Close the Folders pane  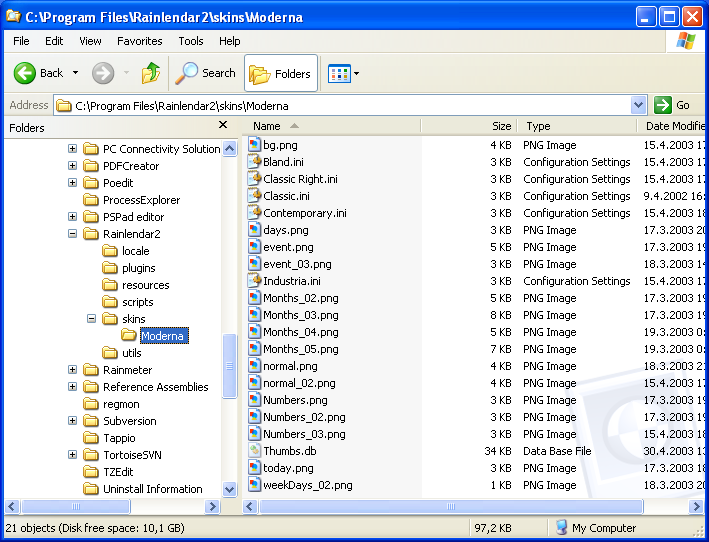click(x=223, y=125)
